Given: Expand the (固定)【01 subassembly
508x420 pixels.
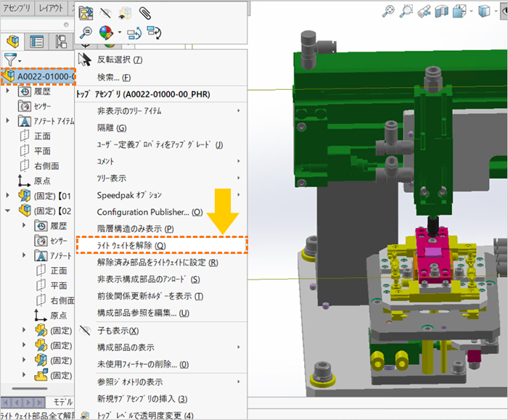Looking at the screenshot, I should [x=8, y=196].
